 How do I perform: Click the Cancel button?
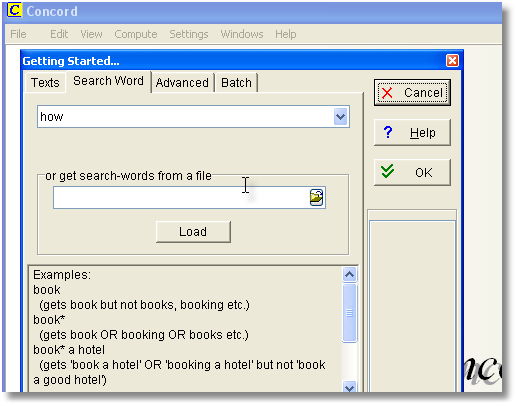(412, 93)
